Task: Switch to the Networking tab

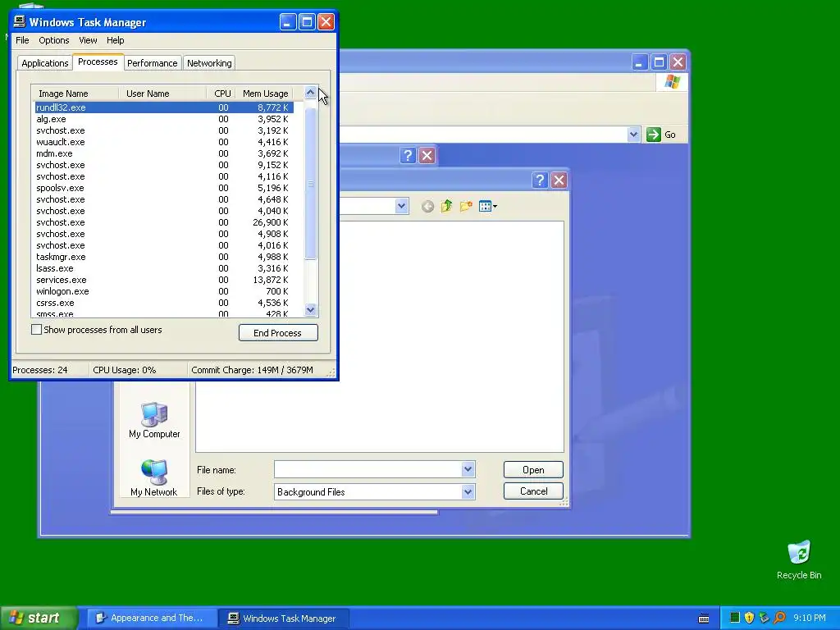Action: pos(209,63)
